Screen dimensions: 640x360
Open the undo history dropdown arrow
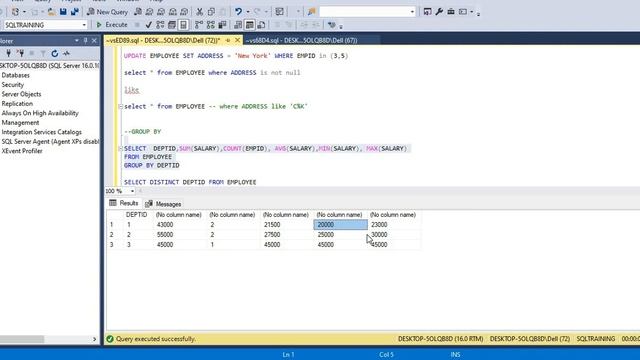coord(247,12)
